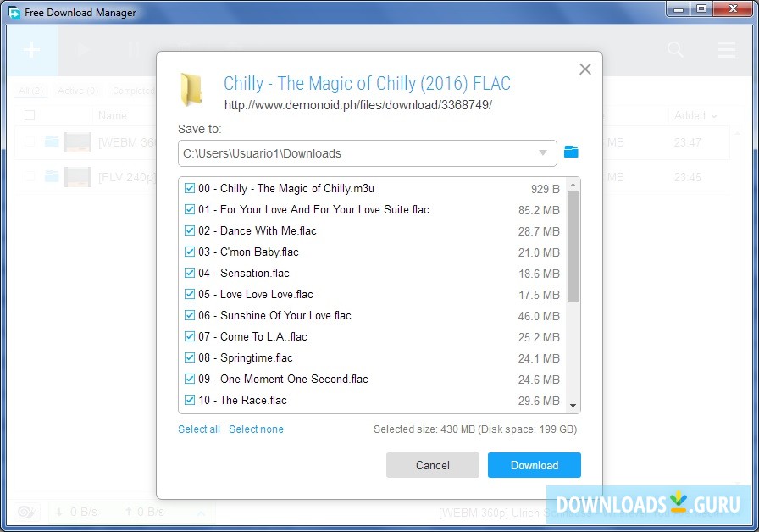The height and width of the screenshot is (532, 759).
Task: Click the 25.2 MB size value
Action: coord(539,337)
